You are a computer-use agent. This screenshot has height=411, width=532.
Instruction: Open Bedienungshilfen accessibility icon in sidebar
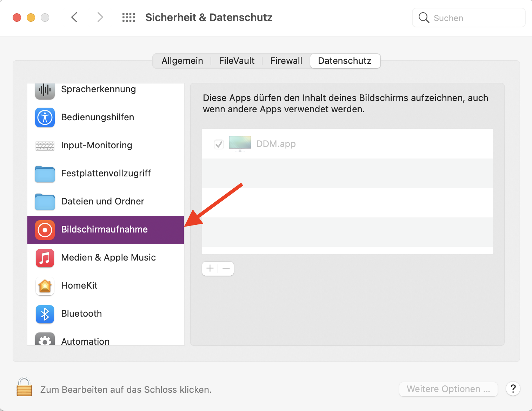(x=45, y=117)
